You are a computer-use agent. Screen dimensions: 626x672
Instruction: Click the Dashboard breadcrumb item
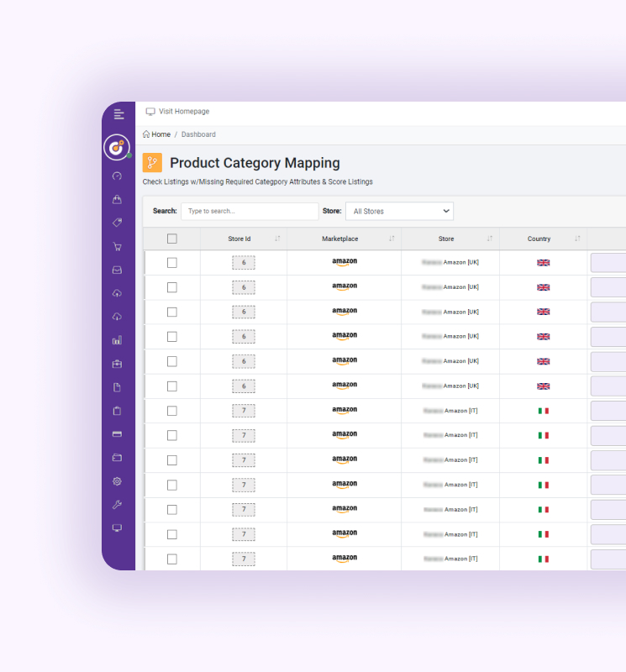click(x=198, y=134)
